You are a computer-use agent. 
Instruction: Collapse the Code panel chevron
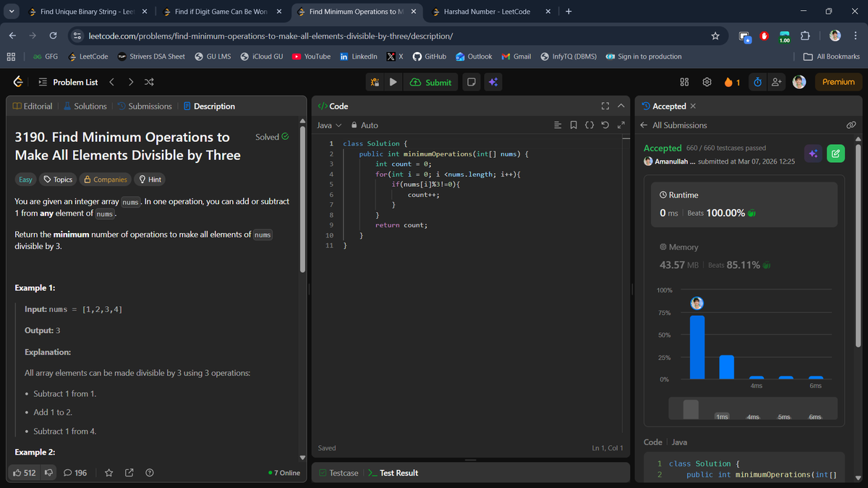click(x=621, y=106)
